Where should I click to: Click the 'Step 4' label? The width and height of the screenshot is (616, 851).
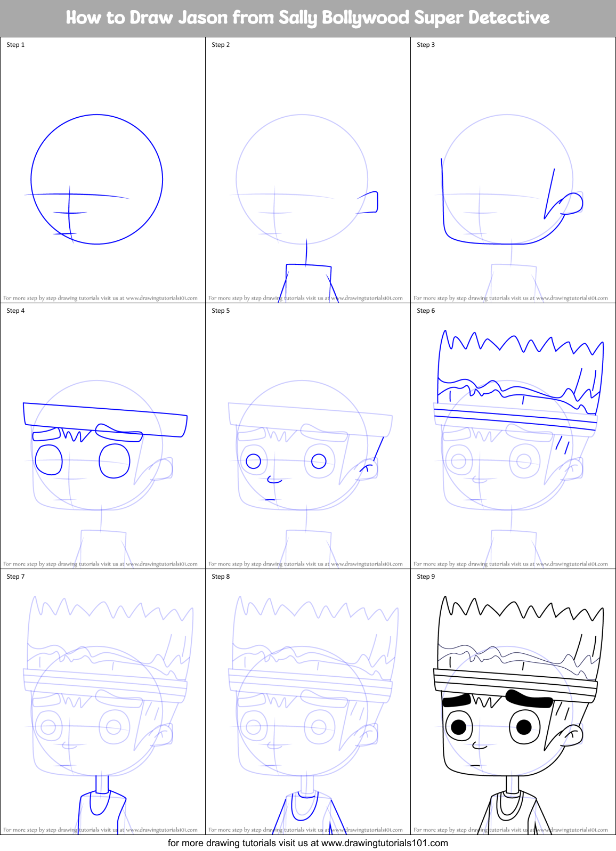click(15, 311)
